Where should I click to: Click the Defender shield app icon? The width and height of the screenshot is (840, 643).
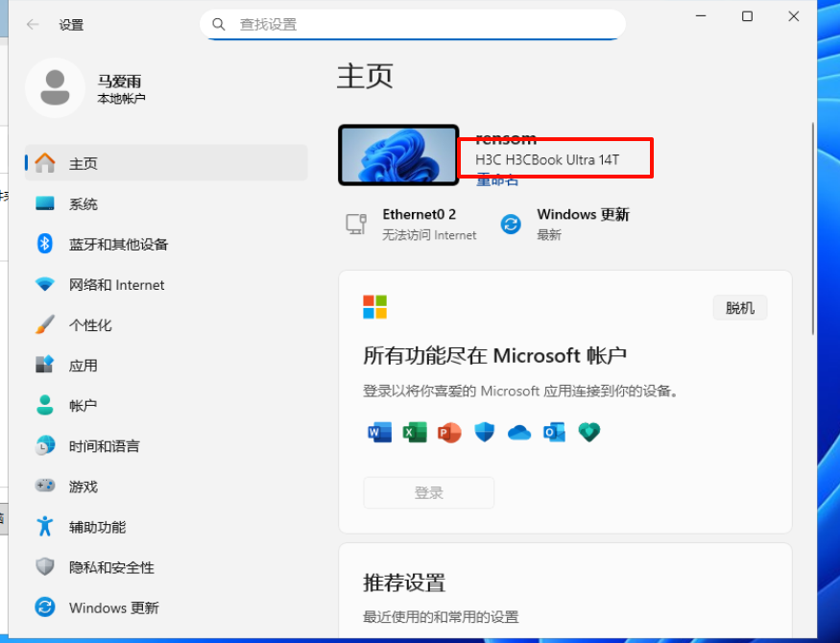click(484, 432)
